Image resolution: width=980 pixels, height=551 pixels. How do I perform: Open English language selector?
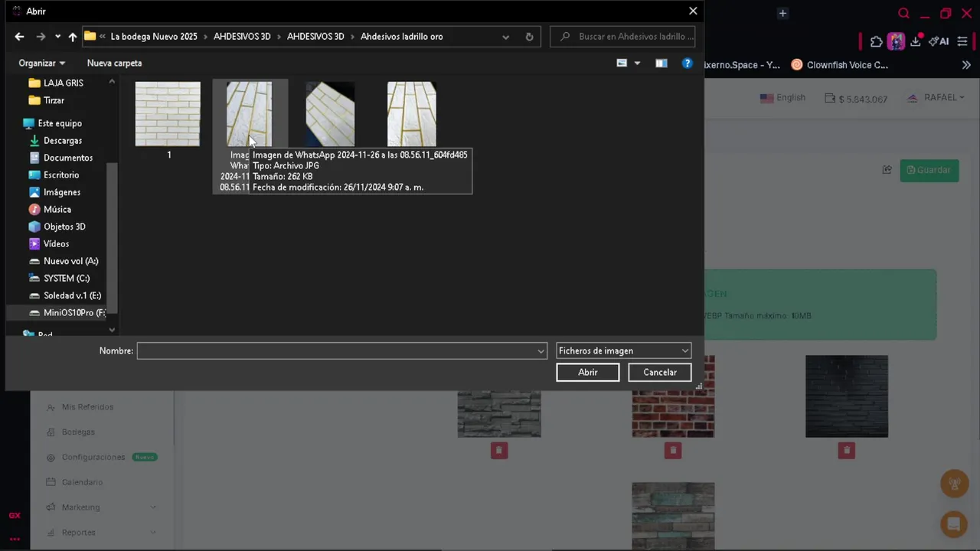[782, 98]
